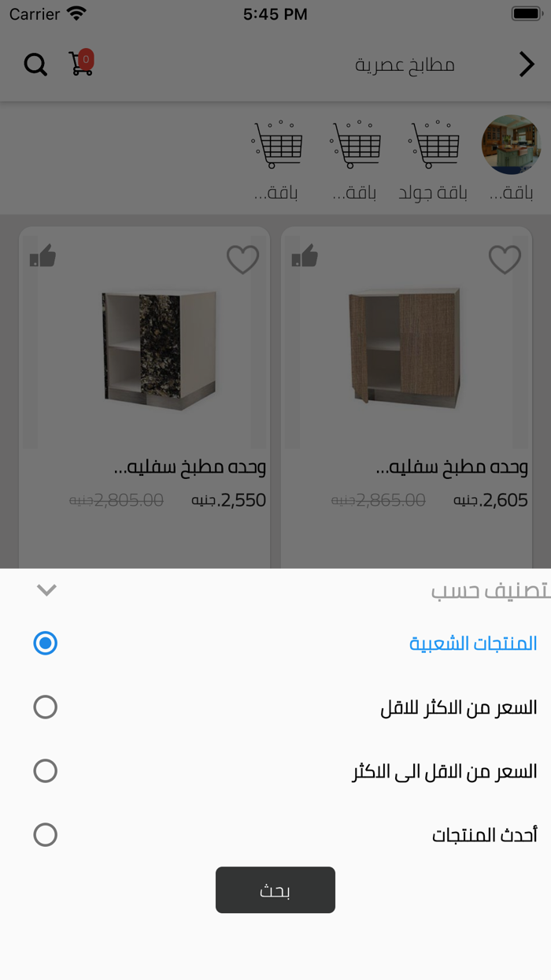Tap the search magnifier icon
The image size is (551, 980).
click(35, 65)
